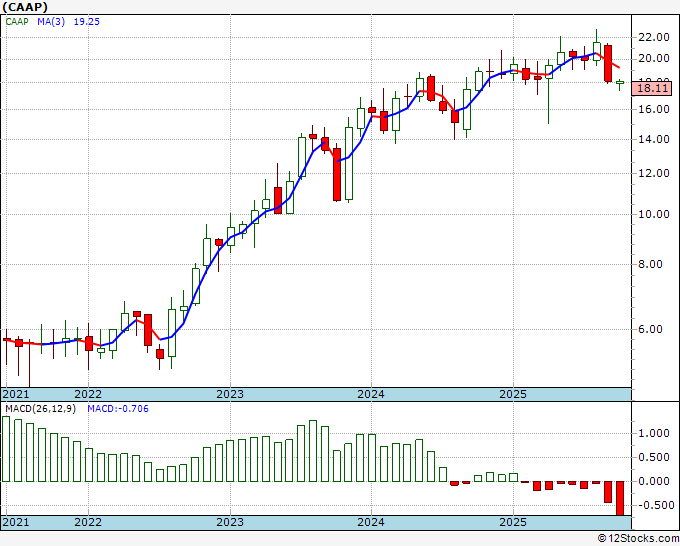680x546 pixels.
Task: Click 2025 on the price chart time axis
Action: click(x=513, y=394)
